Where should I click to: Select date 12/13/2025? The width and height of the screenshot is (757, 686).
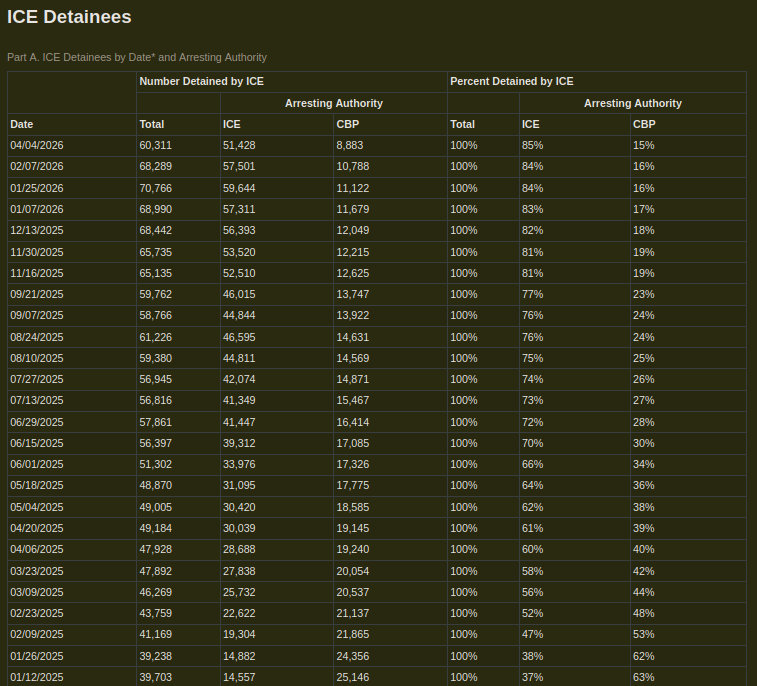click(x=37, y=230)
